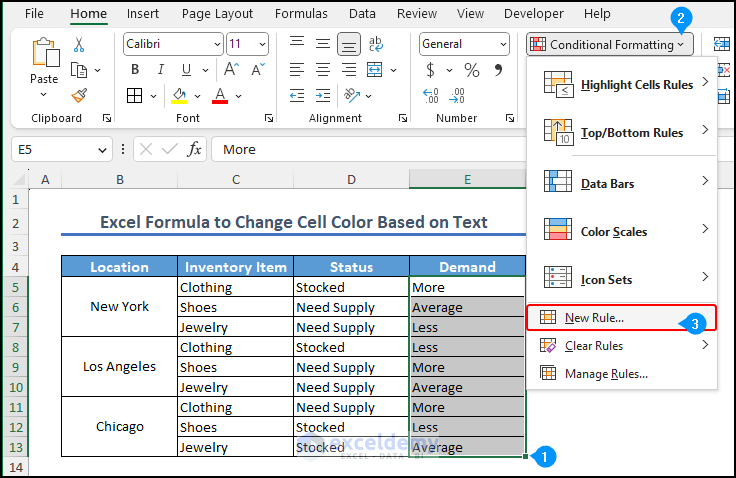Open the Formulas ribbon tab

[301, 14]
